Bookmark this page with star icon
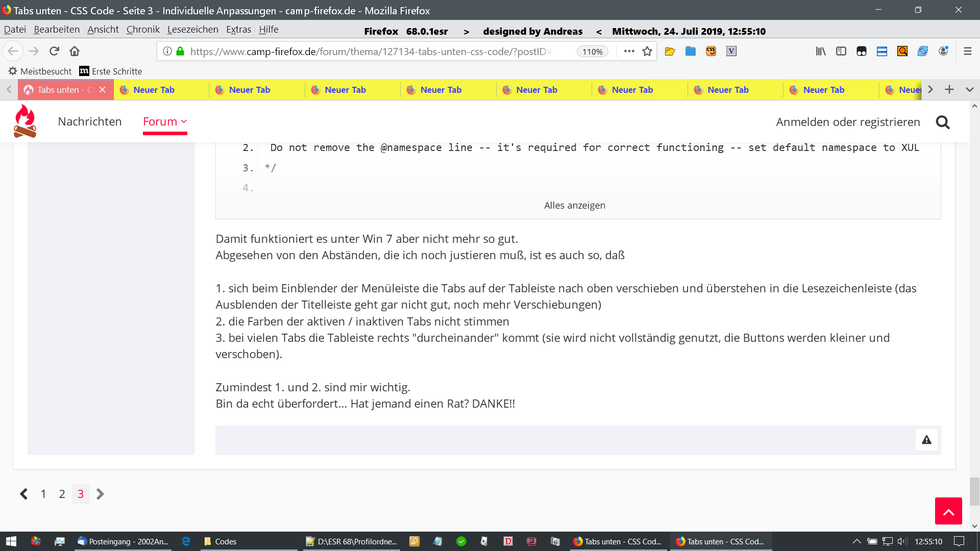Image resolution: width=980 pixels, height=551 pixels. (x=647, y=51)
